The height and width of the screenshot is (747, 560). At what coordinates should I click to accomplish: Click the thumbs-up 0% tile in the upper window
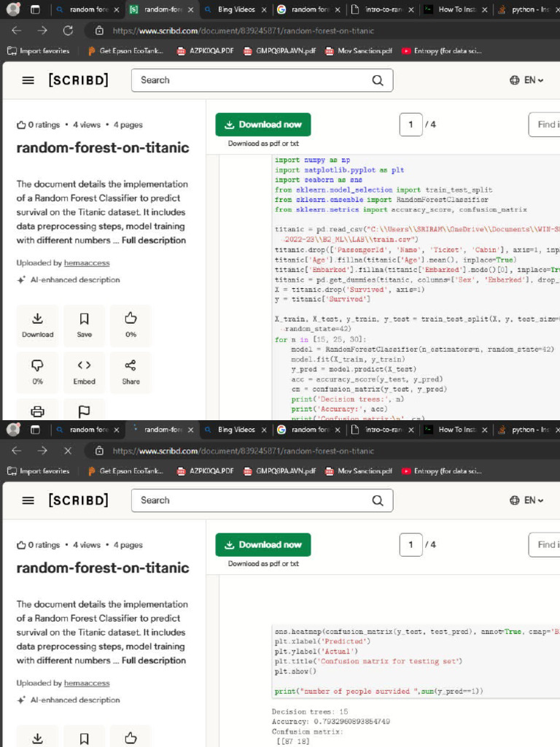coord(131,325)
